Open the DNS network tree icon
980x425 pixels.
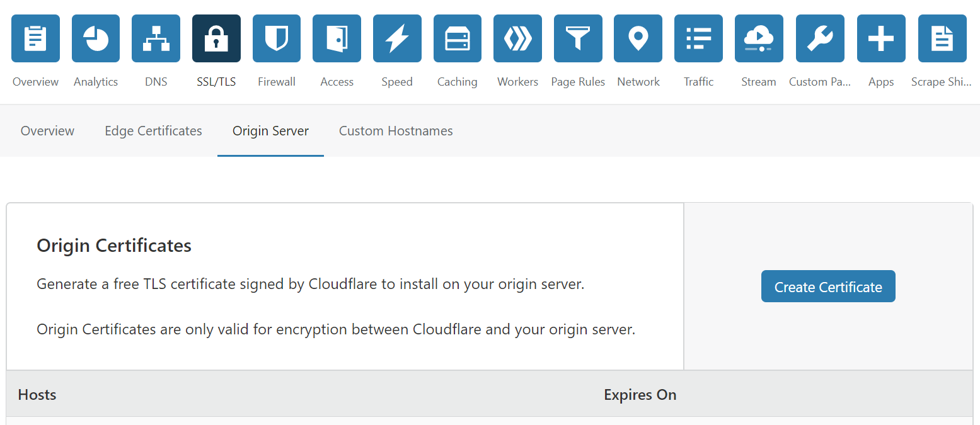[x=156, y=38]
